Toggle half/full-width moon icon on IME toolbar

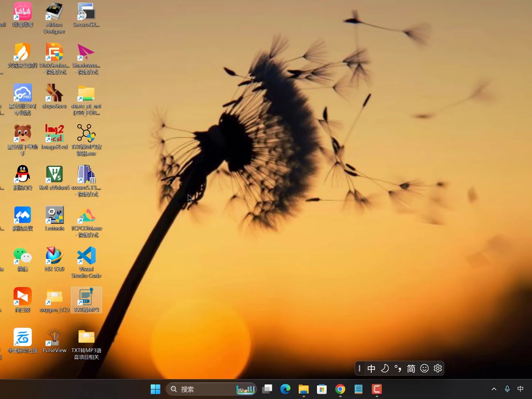(385, 368)
